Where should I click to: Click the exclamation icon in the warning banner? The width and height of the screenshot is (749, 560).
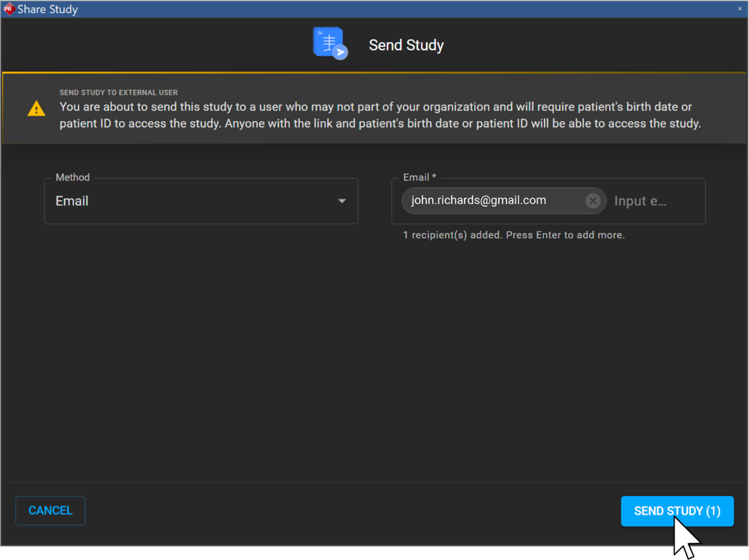coord(36,108)
